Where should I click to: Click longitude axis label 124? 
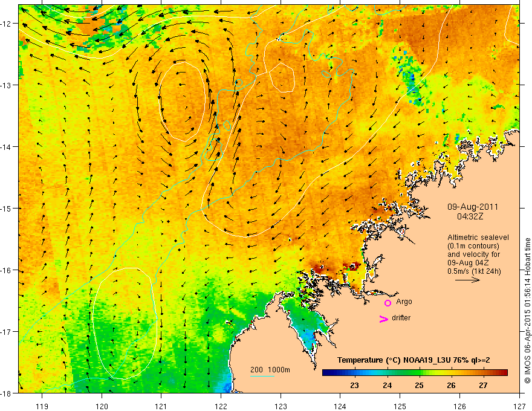click(x=340, y=406)
